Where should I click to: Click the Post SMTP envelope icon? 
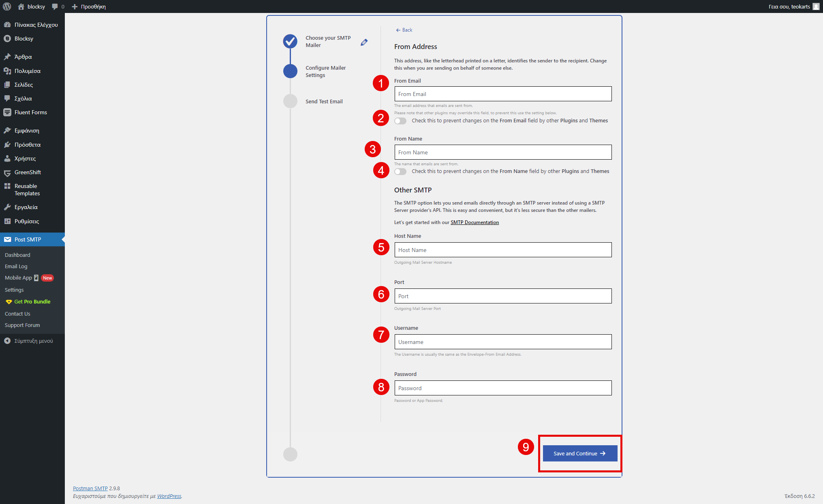click(x=7, y=239)
